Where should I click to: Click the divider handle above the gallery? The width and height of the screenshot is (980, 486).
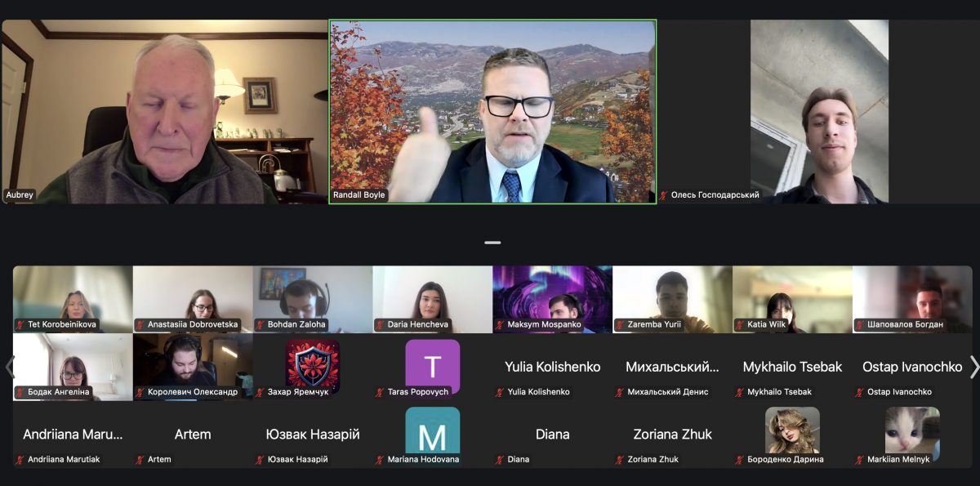tap(492, 243)
